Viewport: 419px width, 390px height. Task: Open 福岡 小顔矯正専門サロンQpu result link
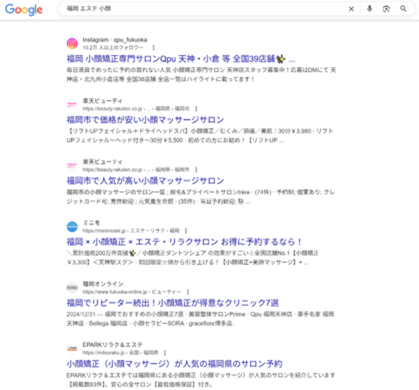point(181,59)
